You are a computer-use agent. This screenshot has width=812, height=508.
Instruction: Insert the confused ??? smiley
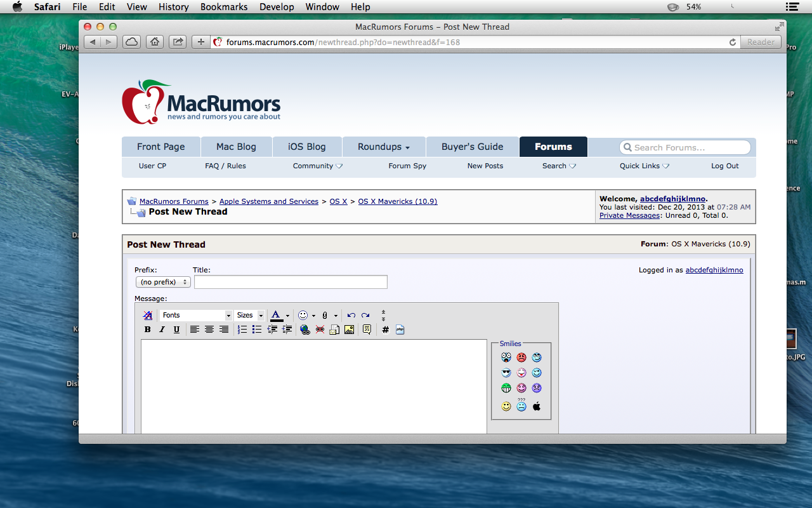[521, 404]
